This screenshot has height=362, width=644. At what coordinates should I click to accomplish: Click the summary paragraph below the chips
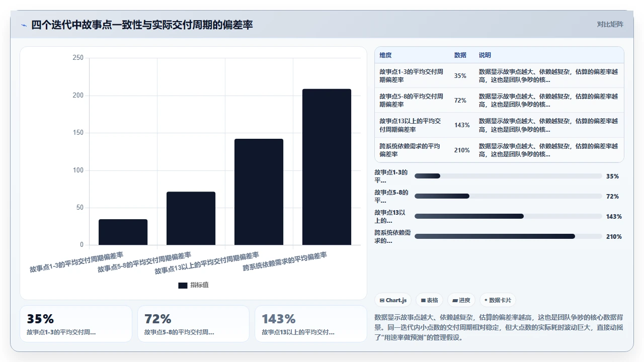tap(499, 327)
